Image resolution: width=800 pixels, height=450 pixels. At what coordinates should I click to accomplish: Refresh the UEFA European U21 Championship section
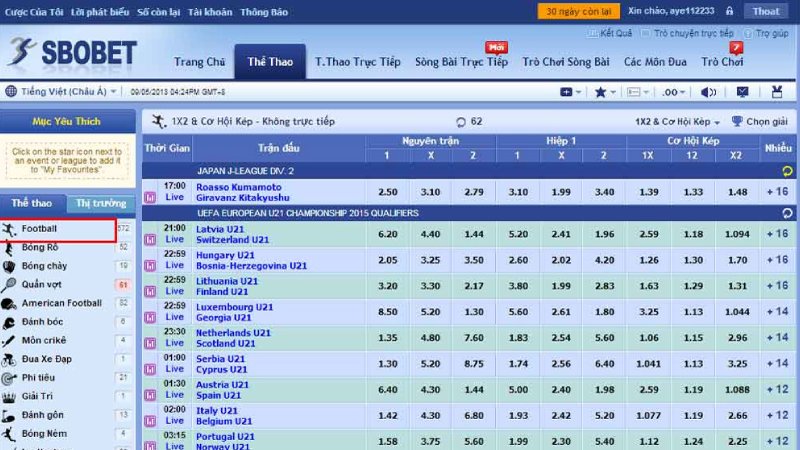(x=787, y=213)
